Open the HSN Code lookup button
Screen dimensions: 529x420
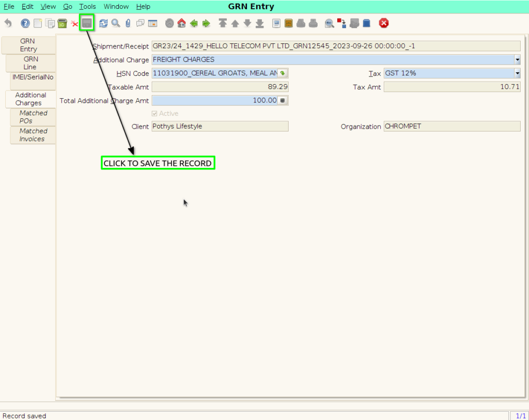point(283,73)
